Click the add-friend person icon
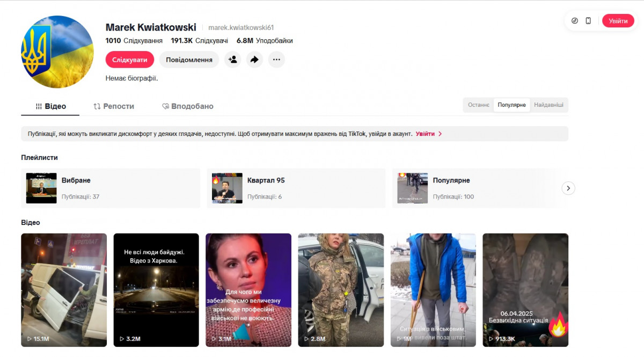 point(232,60)
